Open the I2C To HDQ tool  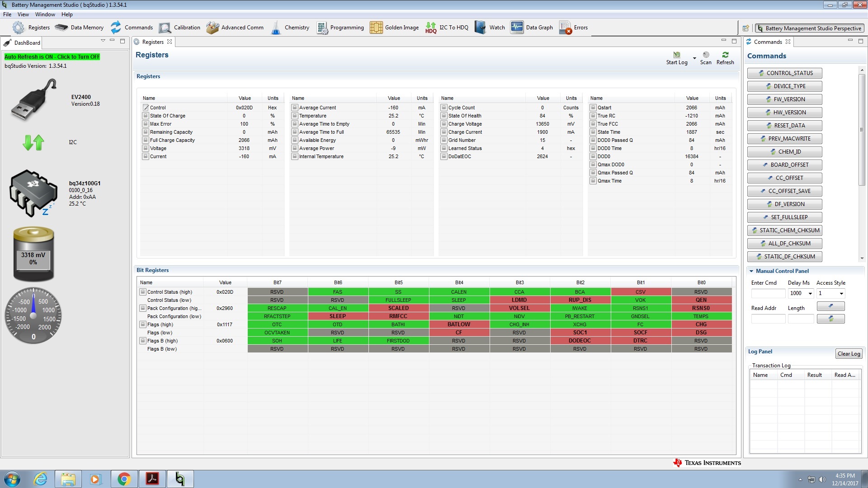pos(431,28)
